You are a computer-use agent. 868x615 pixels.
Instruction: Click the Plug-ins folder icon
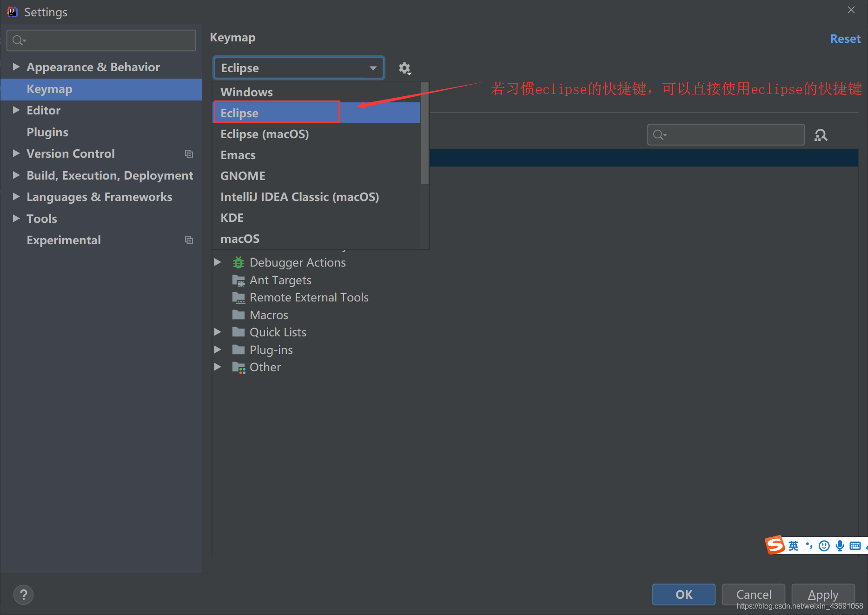click(239, 350)
